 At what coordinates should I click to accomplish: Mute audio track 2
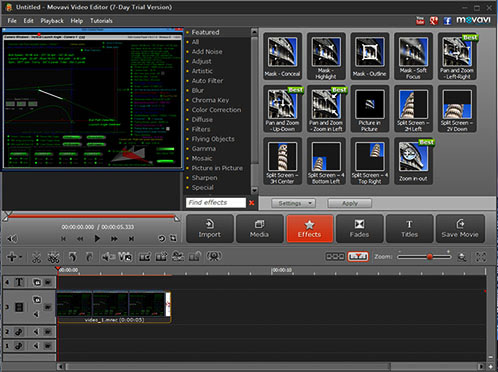pyautogui.click(x=36, y=332)
